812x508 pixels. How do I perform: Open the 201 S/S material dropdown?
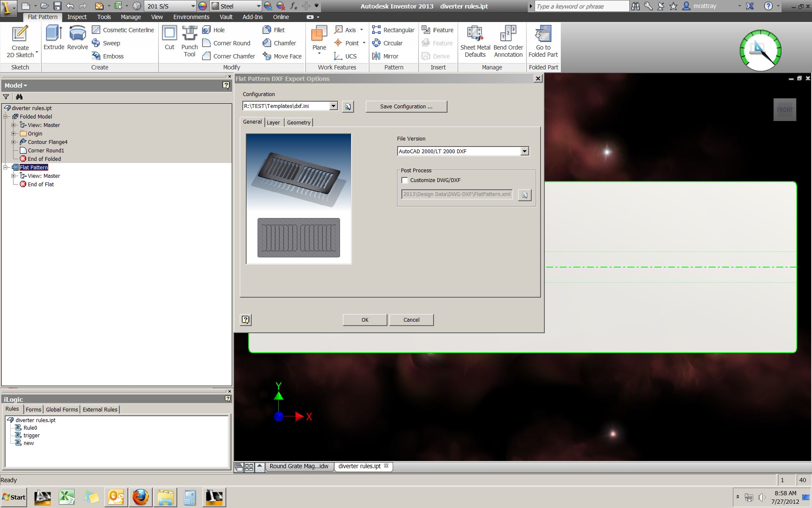[193, 6]
